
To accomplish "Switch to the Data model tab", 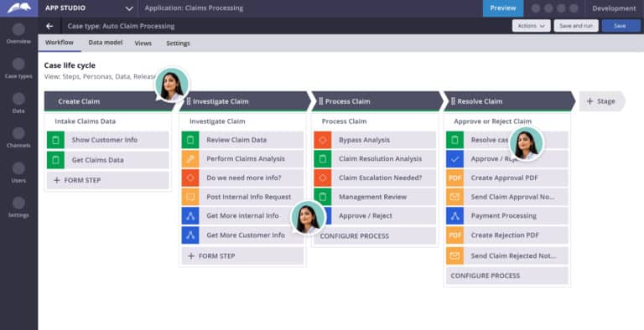I will point(106,43).
